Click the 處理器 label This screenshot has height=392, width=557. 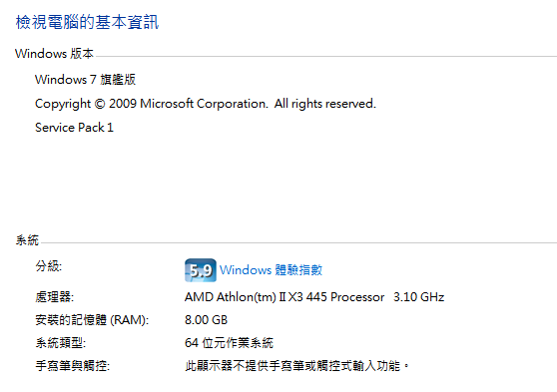point(54,297)
